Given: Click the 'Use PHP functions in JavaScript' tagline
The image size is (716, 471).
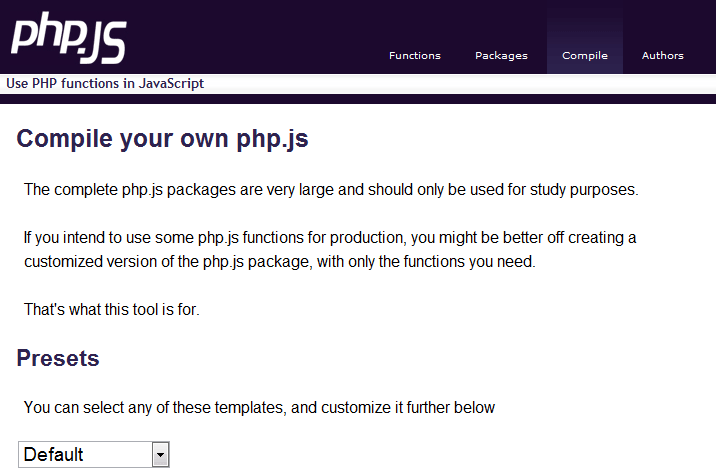Looking at the screenshot, I should click(x=105, y=84).
